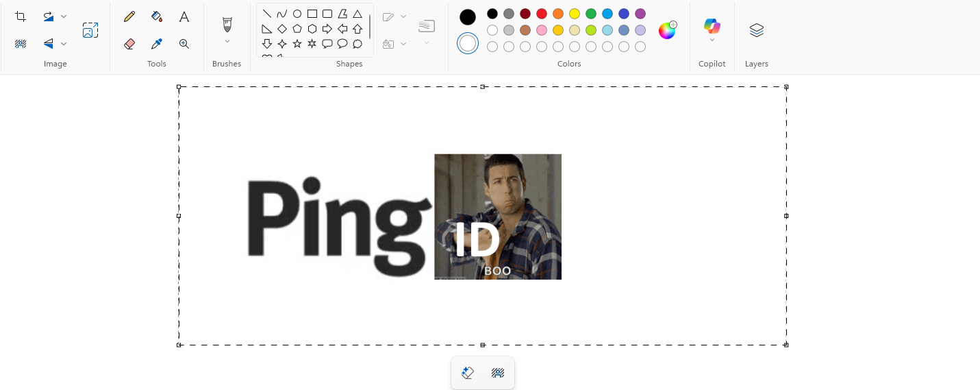Choose the Fill bucket tool

click(157, 16)
